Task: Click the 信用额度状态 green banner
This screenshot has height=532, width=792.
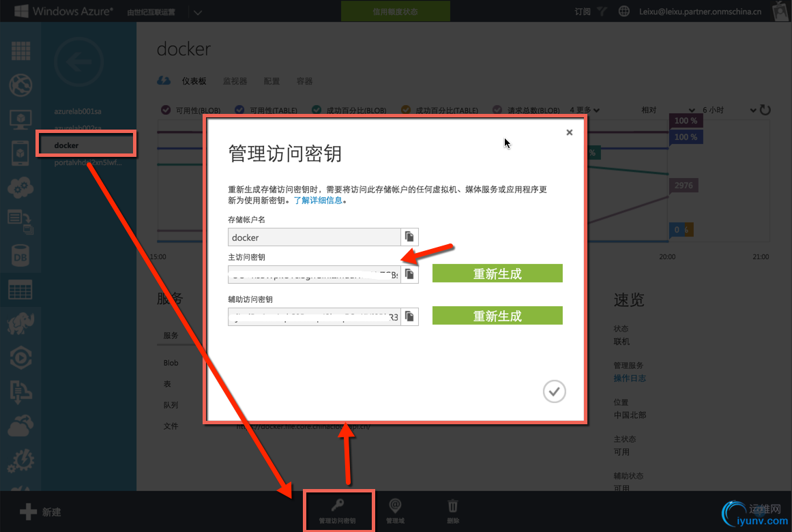Action: [396, 11]
